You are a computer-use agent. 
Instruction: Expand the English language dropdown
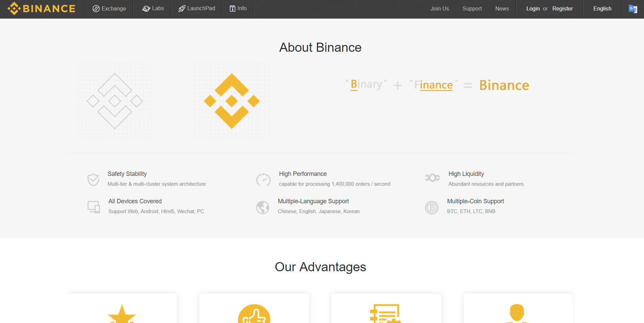pos(602,8)
